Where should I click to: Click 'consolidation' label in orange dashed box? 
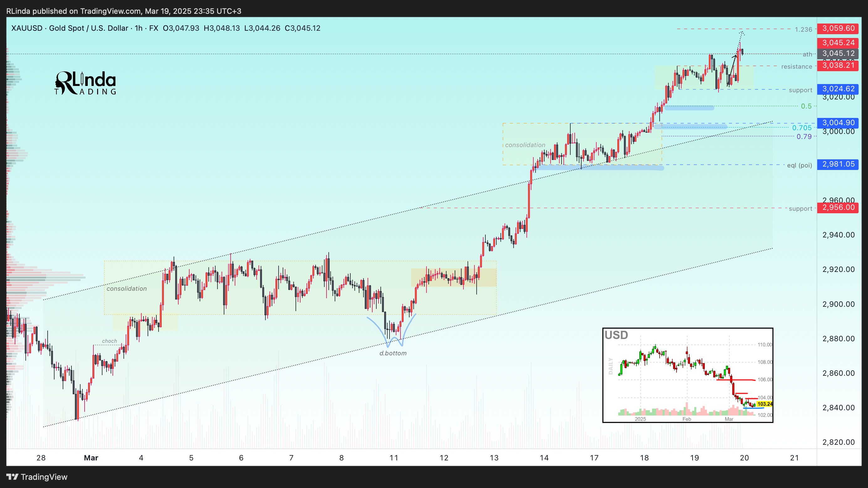tap(525, 145)
